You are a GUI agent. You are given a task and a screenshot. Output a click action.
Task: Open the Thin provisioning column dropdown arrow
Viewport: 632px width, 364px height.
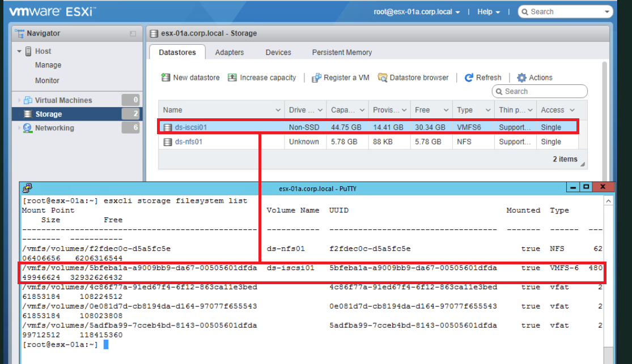(x=530, y=110)
